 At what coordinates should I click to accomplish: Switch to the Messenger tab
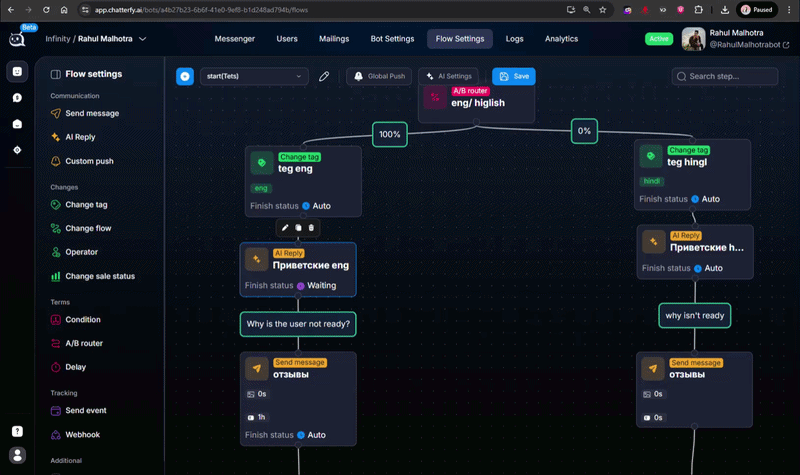[235, 39]
